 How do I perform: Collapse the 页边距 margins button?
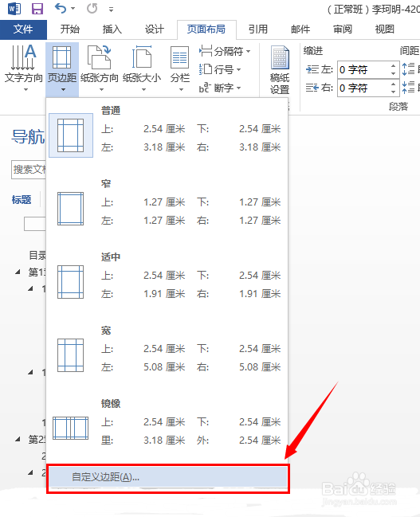(x=62, y=69)
